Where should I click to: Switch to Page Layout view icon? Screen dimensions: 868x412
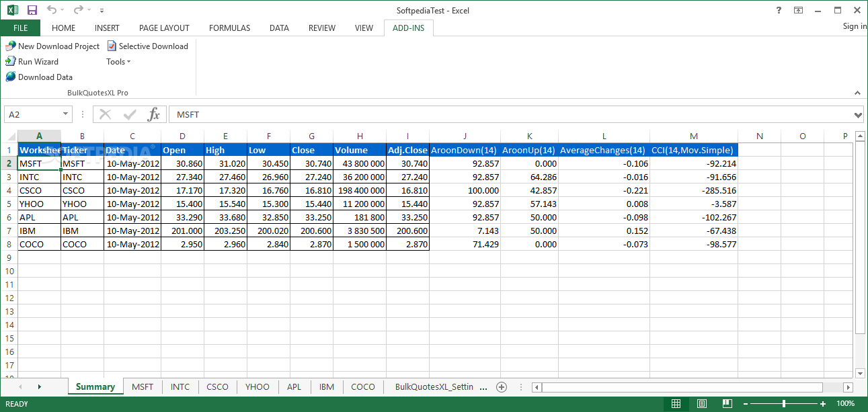701,404
